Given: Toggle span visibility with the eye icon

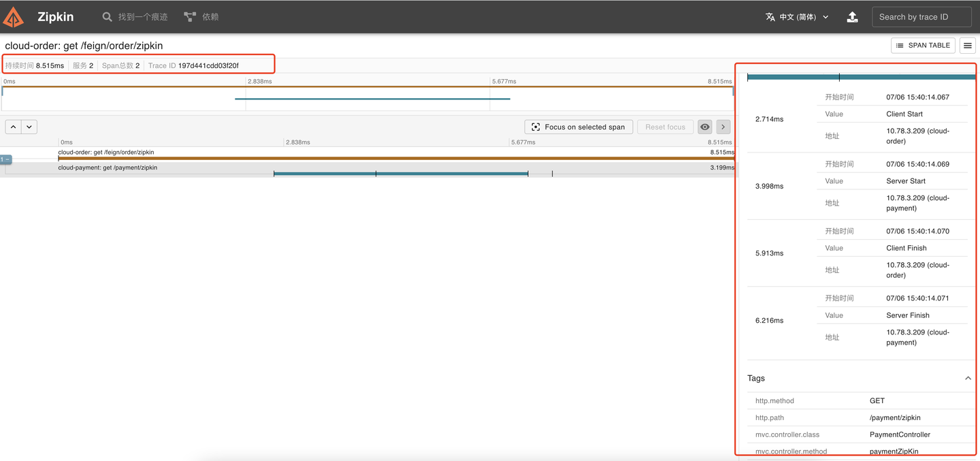Looking at the screenshot, I should pos(704,127).
